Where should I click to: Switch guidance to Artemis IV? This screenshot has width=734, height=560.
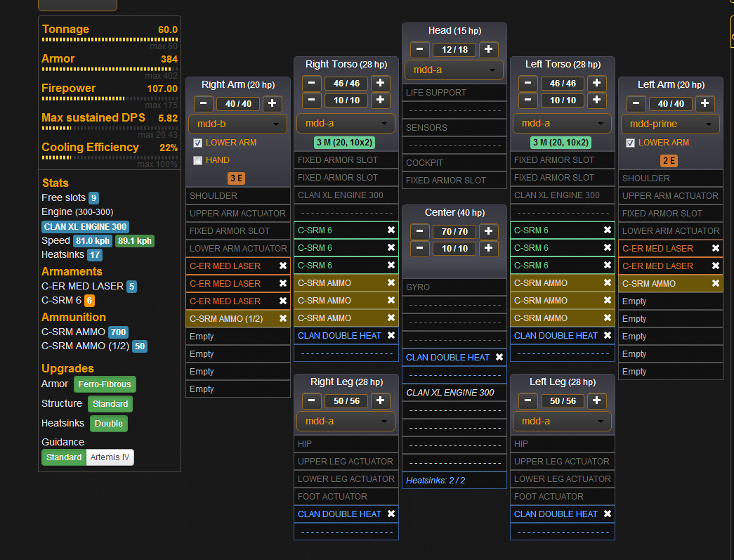pyautogui.click(x=110, y=457)
